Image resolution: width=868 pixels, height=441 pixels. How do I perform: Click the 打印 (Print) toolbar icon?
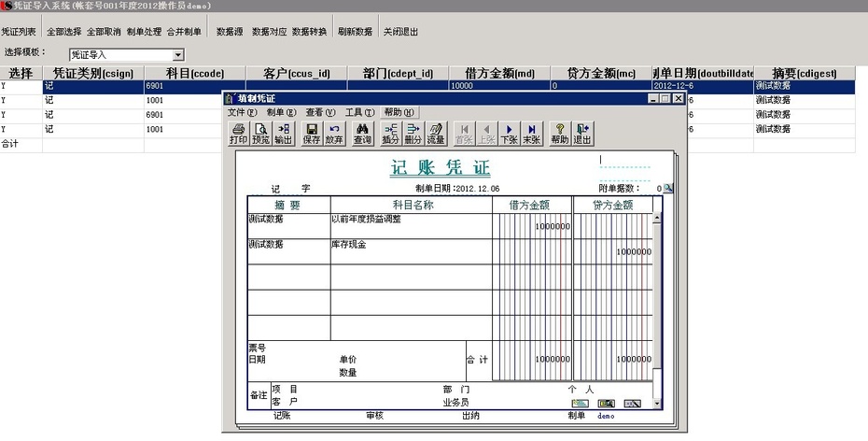click(x=238, y=134)
